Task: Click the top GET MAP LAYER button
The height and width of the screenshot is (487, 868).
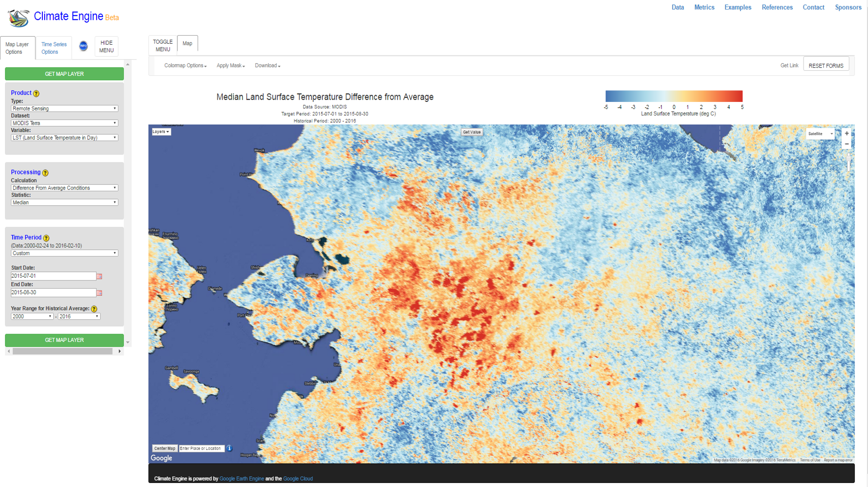Action: tap(64, 74)
